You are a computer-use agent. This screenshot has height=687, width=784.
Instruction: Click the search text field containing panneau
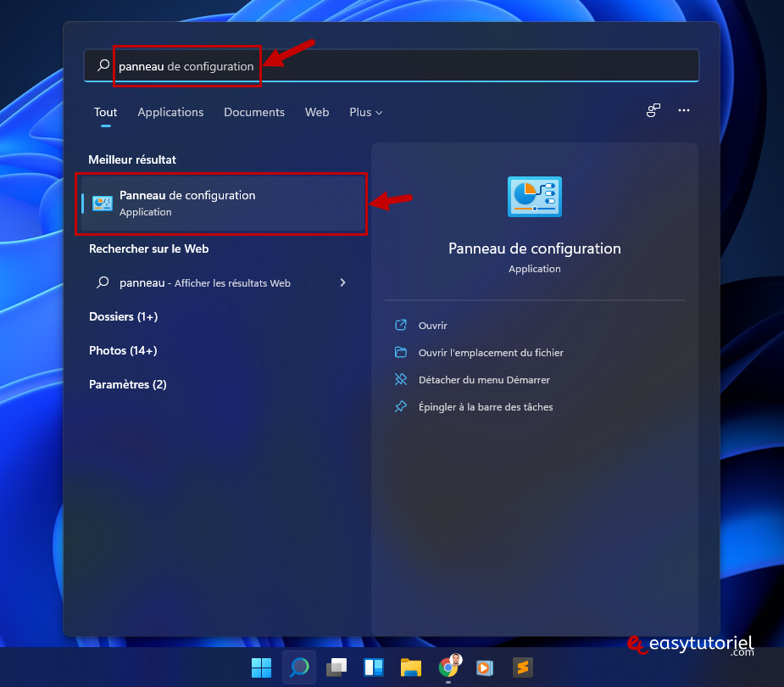[391, 65]
